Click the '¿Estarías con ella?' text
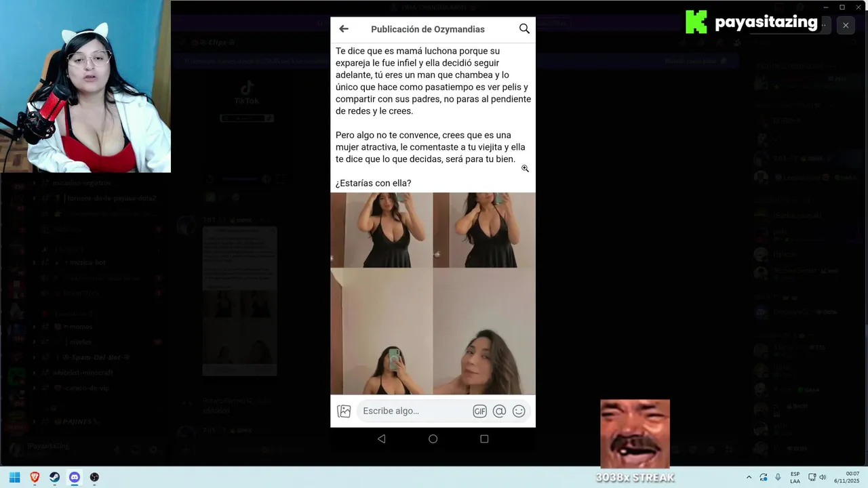This screenshot has height=488, width=868. pos(373,183)
